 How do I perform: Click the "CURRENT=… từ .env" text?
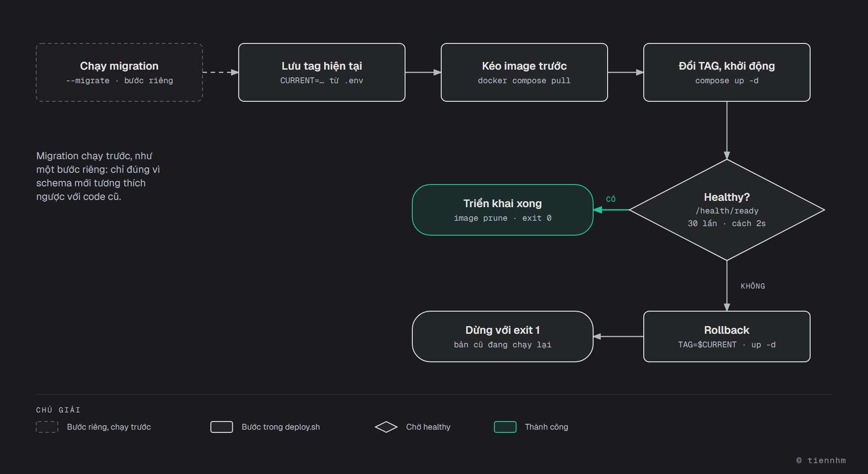pyautogui.click(x=322, y=81)
